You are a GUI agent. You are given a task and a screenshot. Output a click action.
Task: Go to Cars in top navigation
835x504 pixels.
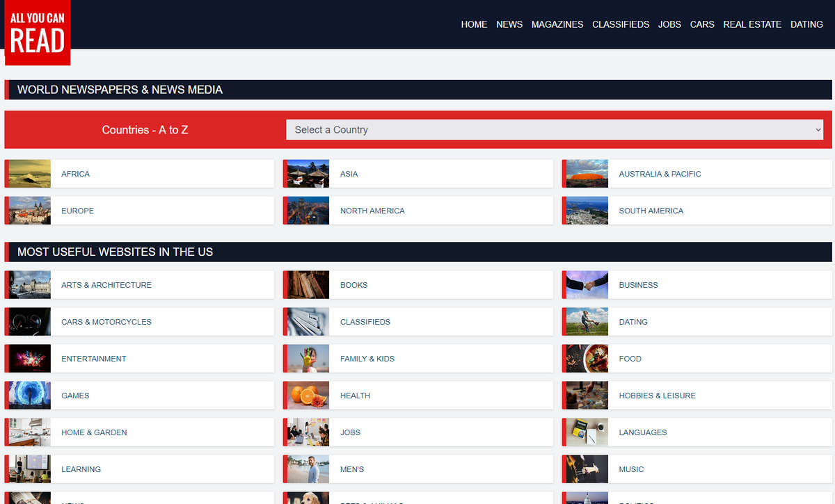702,24
